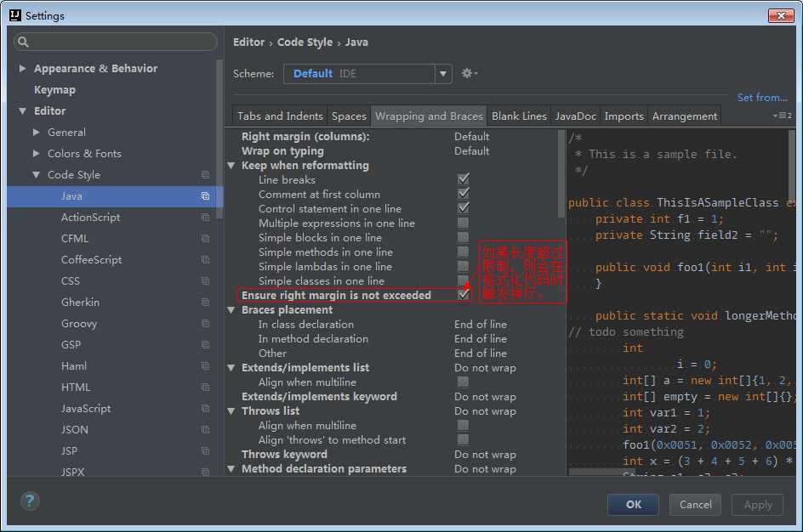Switch to Blank Lines tab

tap(519, 116)
